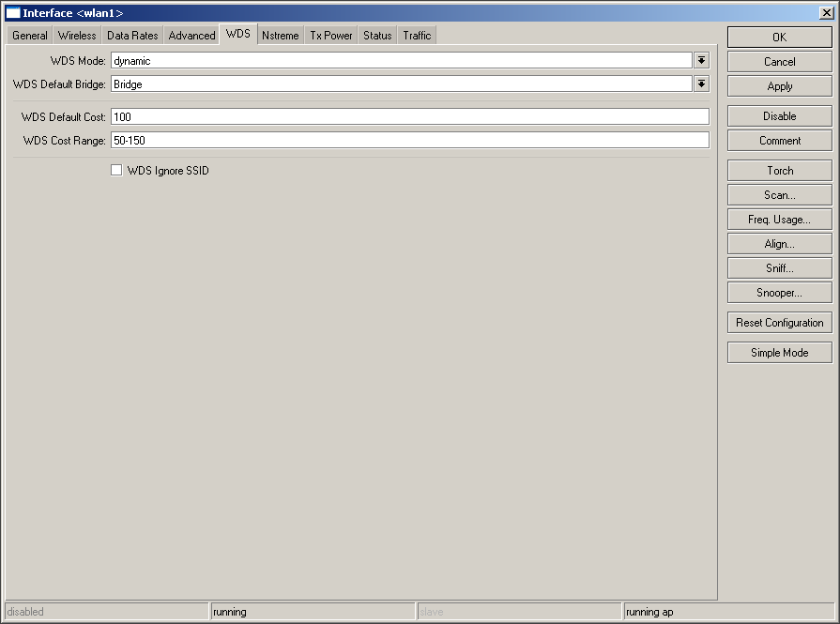The image size is (840, 624).
Task: Open the Wireless tab
Action: coord(77,36)
